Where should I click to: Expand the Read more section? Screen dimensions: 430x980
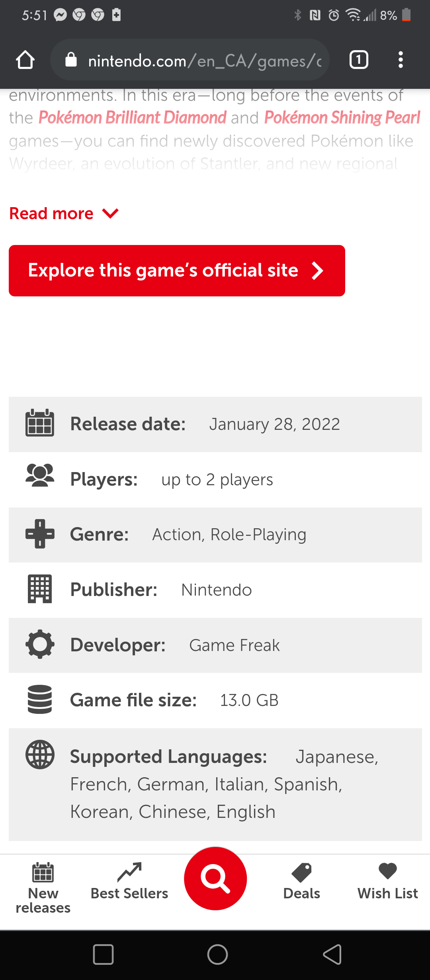pyautogui.click(x=64, y=213)
